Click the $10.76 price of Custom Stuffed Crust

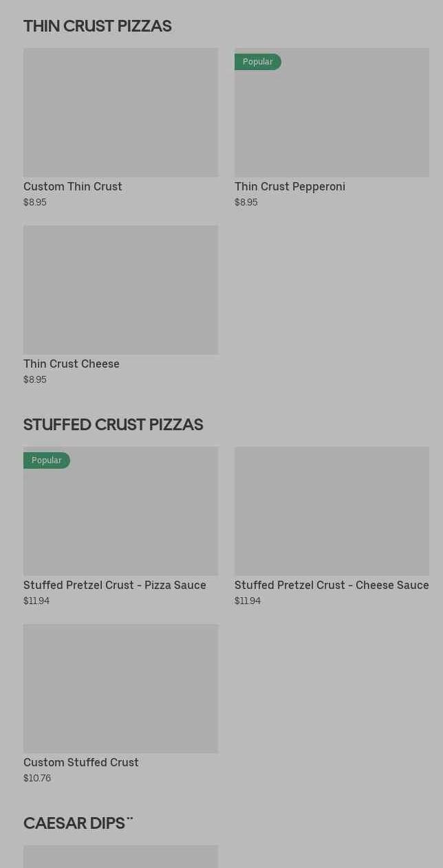coord(37,778)
